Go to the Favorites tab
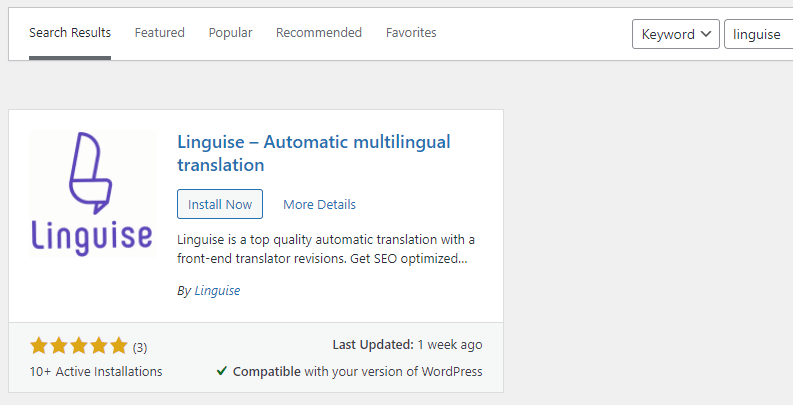This screenshot has height=405, width=793. coord(411,33)
